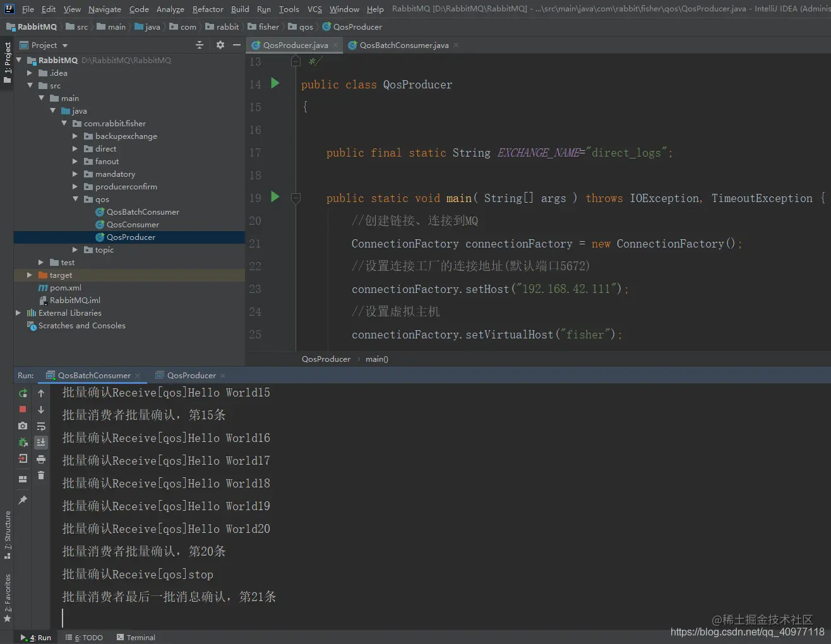This screenshot has height=644, width=831.
Task: Open the Terminal tool window
Action: tap(136, 637)
